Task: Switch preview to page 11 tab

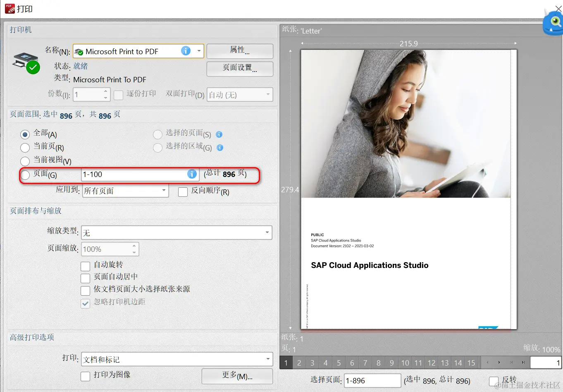Action: pyautogui.click(x=418, y=363)
